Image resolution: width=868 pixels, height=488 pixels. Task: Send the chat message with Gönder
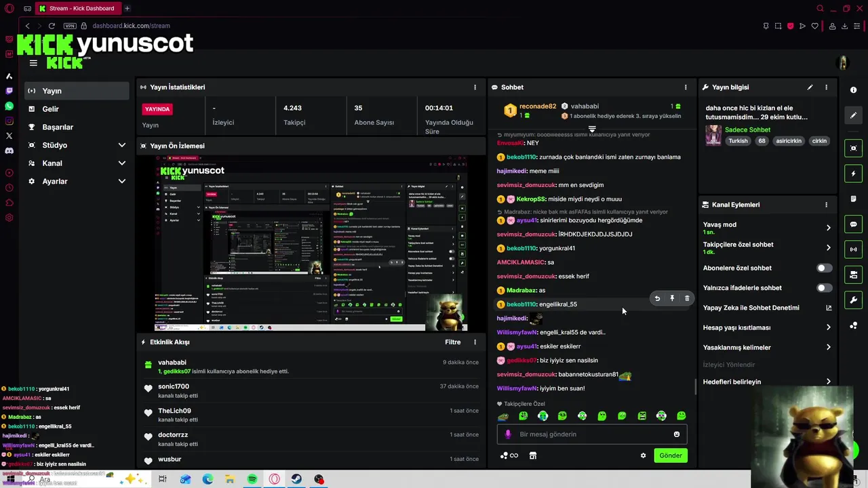pos(671,455)
